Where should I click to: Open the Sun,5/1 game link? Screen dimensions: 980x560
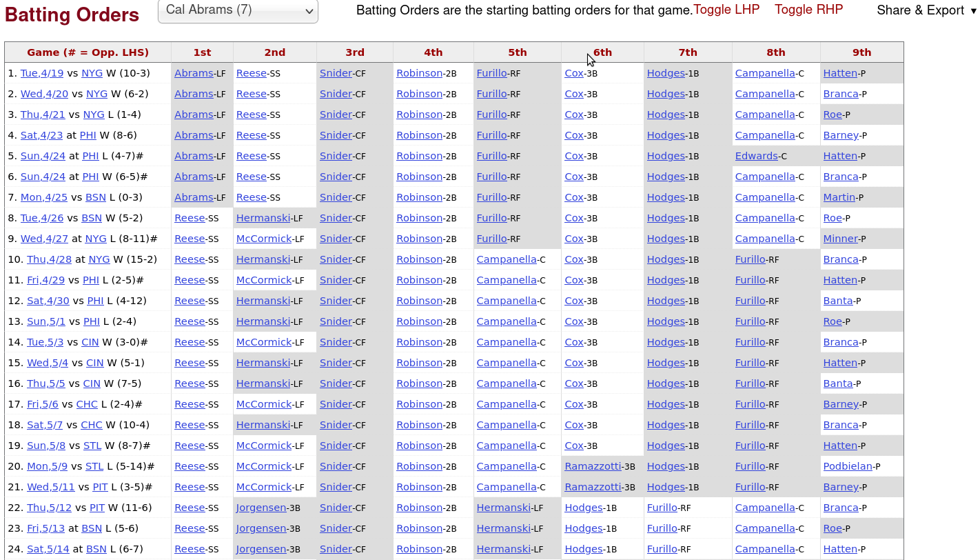46,321
